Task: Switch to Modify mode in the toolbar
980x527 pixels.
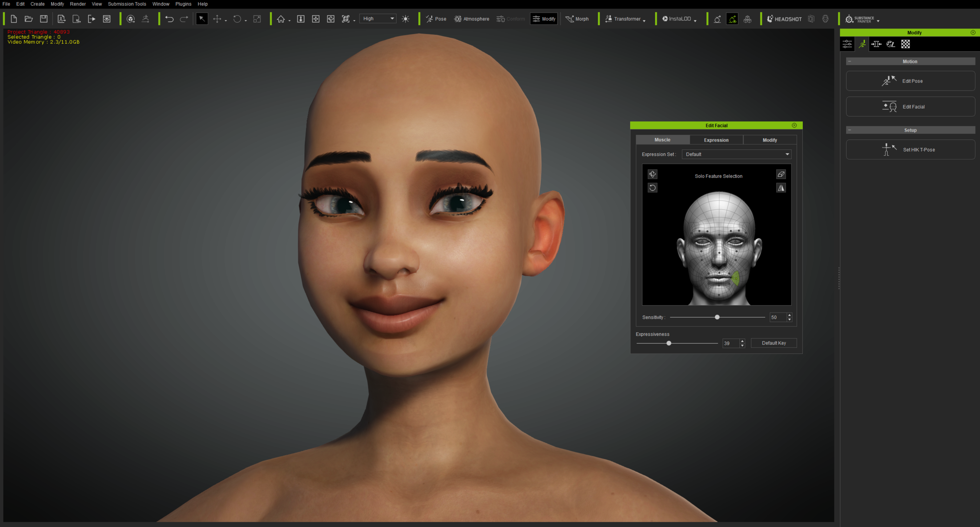Action: 543,19
